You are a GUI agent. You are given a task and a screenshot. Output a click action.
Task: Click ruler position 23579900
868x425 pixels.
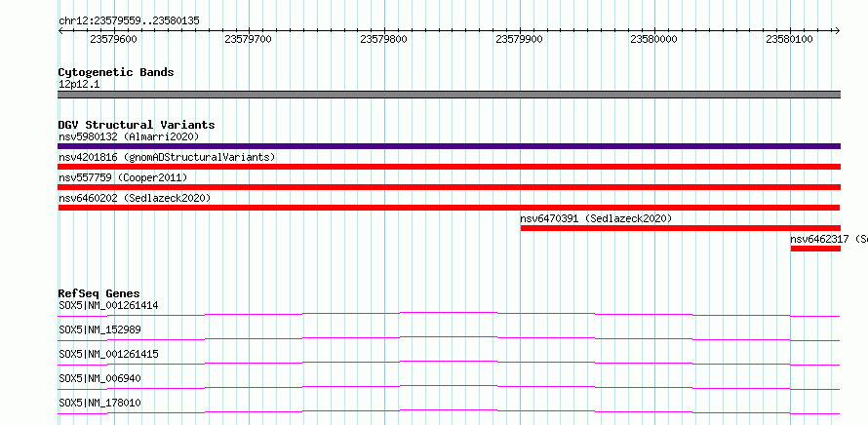click(x=519, y=39)
